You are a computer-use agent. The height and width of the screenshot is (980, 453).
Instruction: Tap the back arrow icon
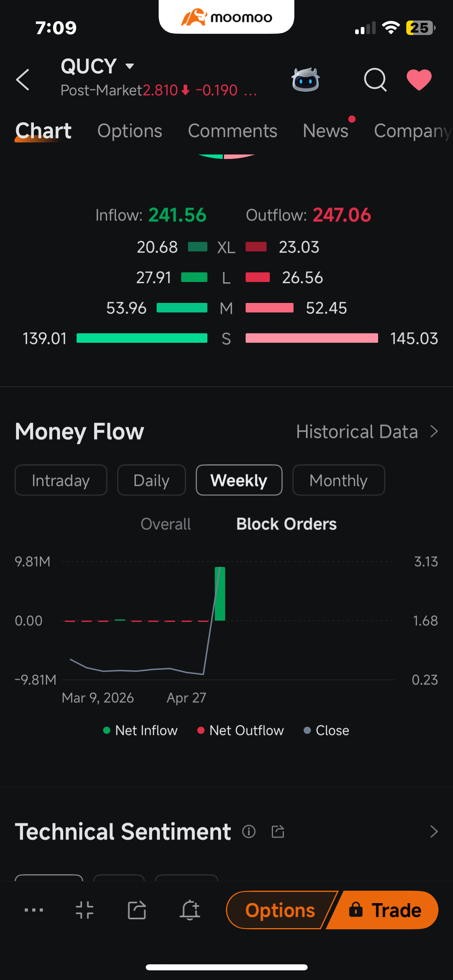[x=23, y=80]
